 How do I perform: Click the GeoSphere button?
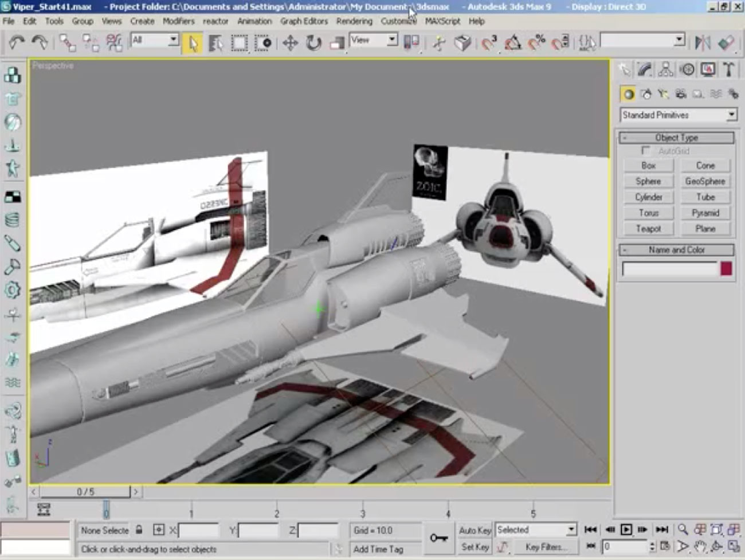705,181
